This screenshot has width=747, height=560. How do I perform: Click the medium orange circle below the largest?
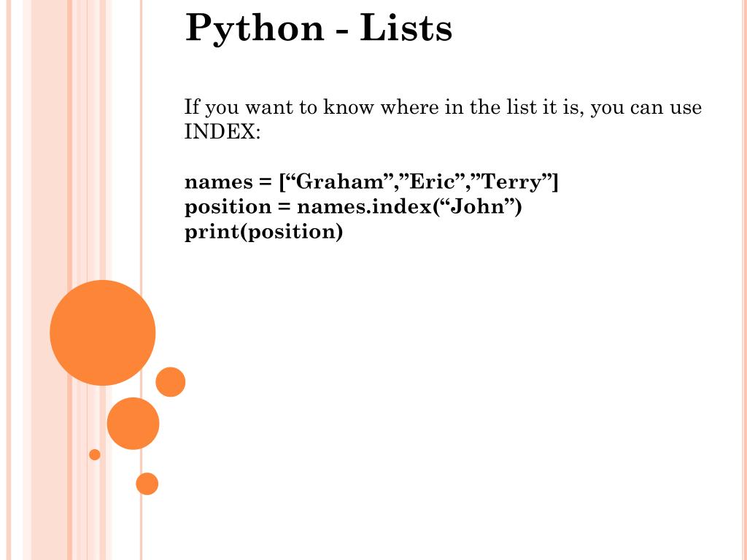[133, 424]
